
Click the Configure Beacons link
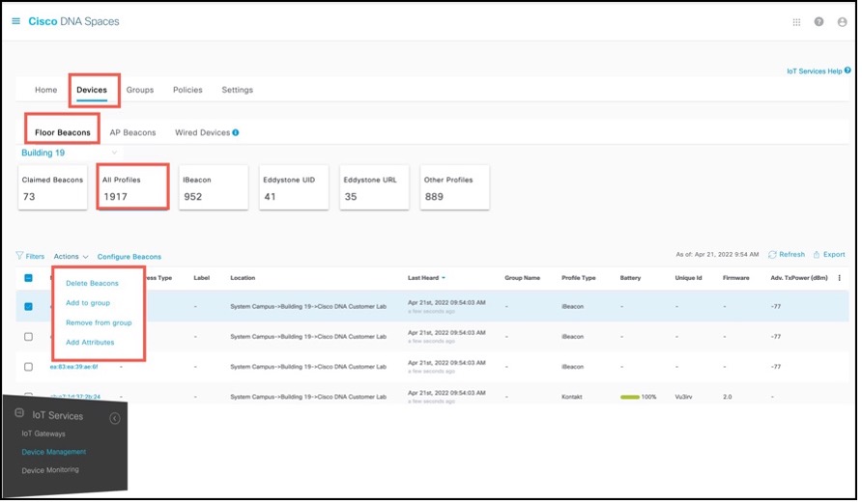coord(129,257)
